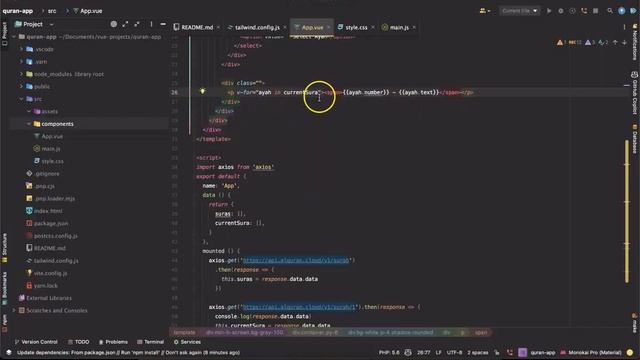Expand the .yarn folder
The width and height of the screenshot is (640, 360).
(21, 62)
